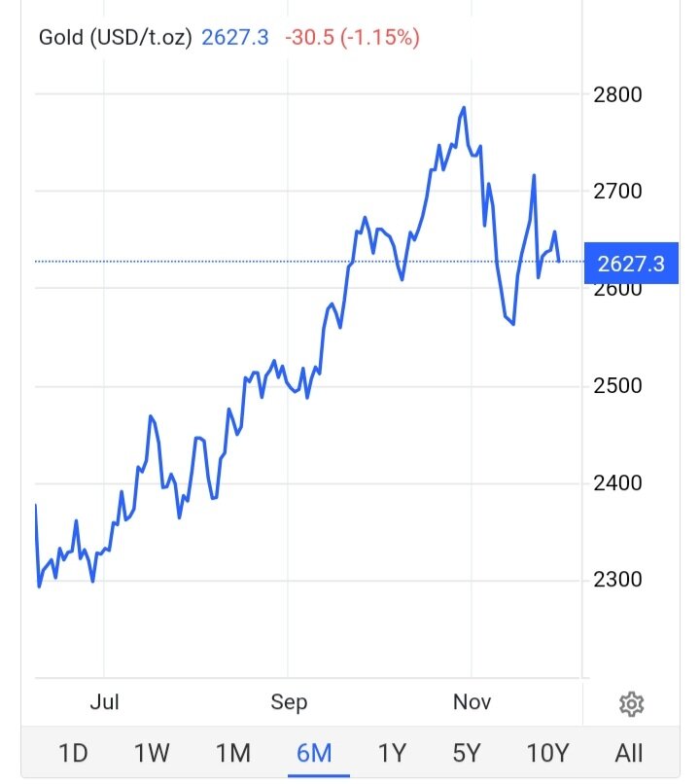700x784 pixels.
Task: Click the Sep x-axis label
Action: [288, 702]
